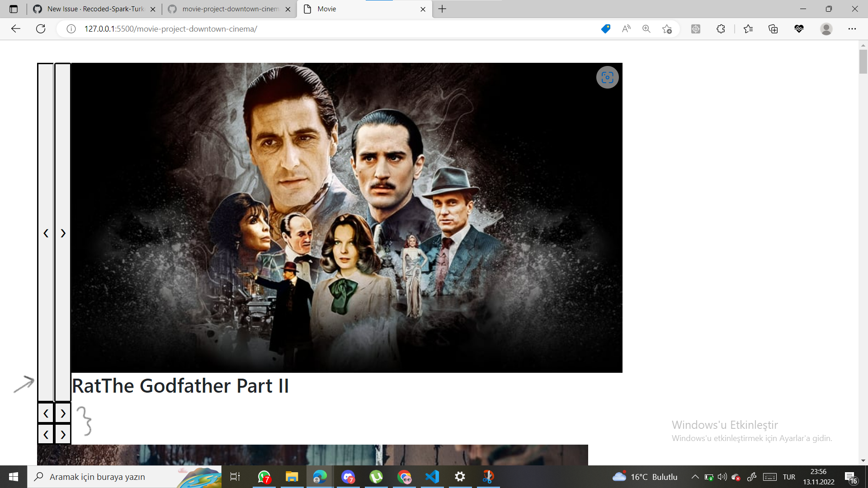Viewport: 868px width, 488px height.
Task: Click the shopping price tag icon
Action: click(606, 29)
